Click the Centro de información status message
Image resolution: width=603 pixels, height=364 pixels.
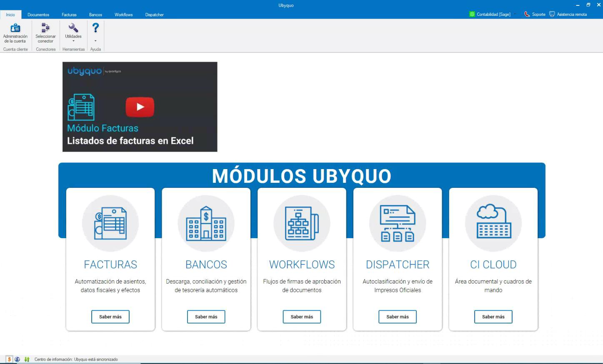[x=76, y=359]
